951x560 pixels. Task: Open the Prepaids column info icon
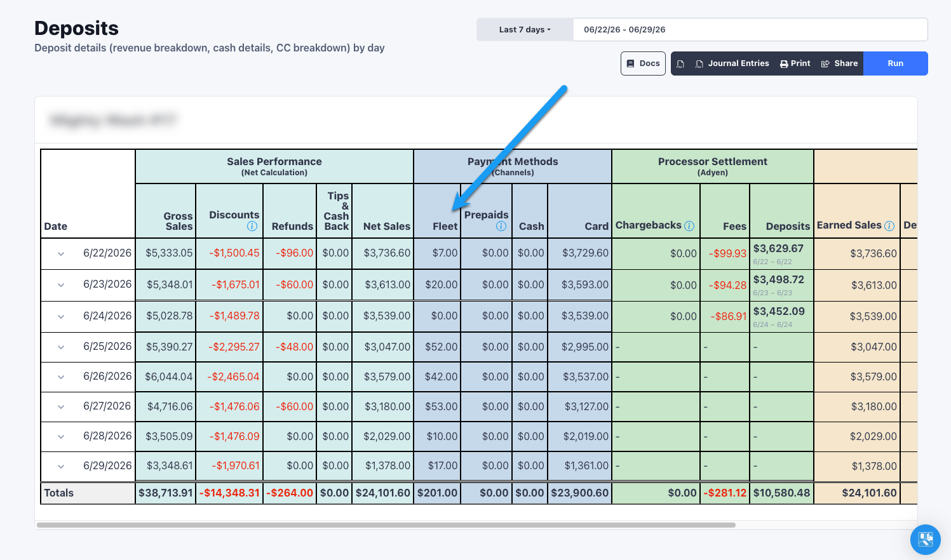(501, 226)
